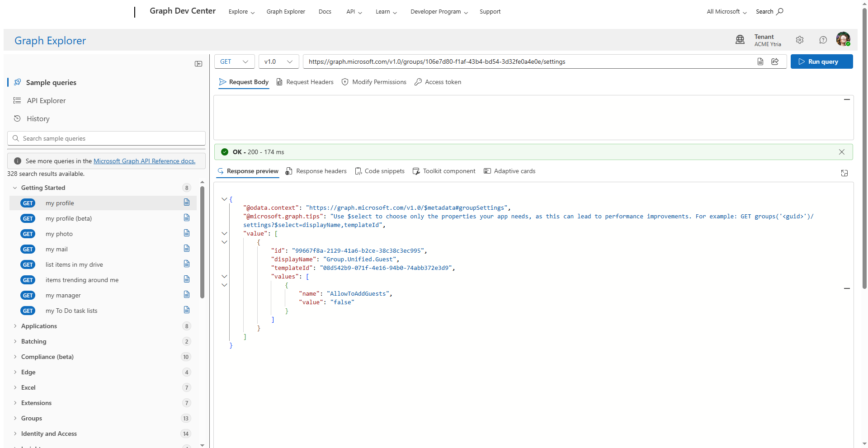Open the HTTP method GET dropdown
Screen dimensions: 868x448
pyautogui.click(x=234, y=61)
